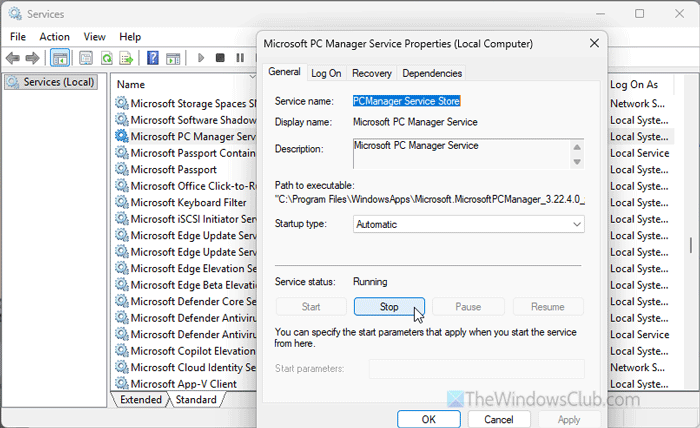The image size is (700, 428).
Task: Click the Refresh toolbar icon
Action: 107,58
